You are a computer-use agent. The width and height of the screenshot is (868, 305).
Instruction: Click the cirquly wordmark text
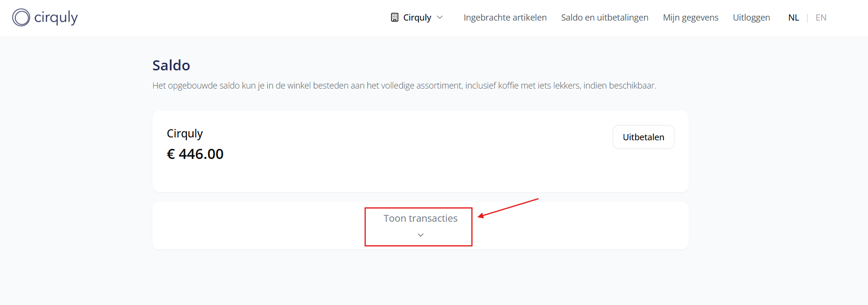pyautogui.click(x=56, y=18)
